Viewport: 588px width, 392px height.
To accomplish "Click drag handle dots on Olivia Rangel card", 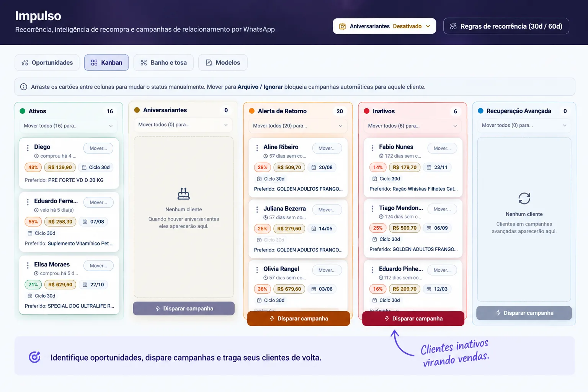I will tap(257, 270).
